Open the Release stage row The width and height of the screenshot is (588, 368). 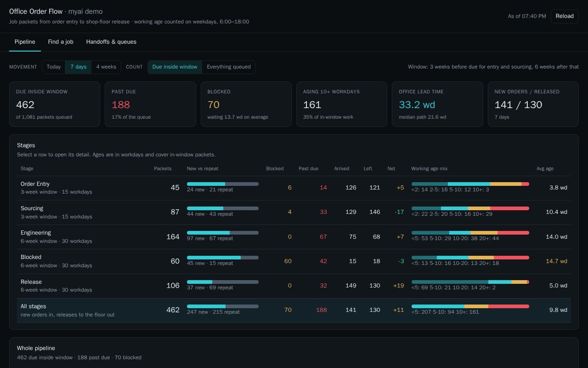(x=294, y=286)
